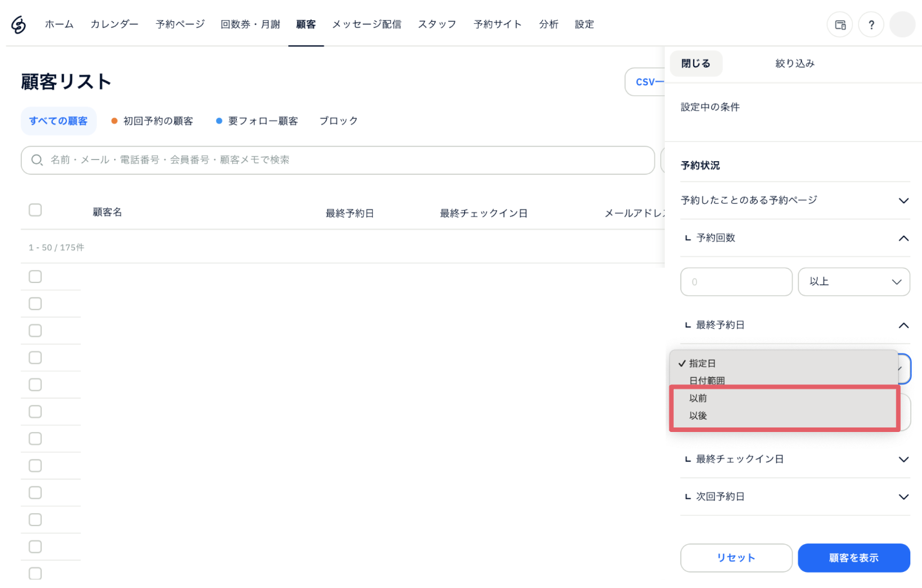Open the help question mark icon

click(871, 24)
